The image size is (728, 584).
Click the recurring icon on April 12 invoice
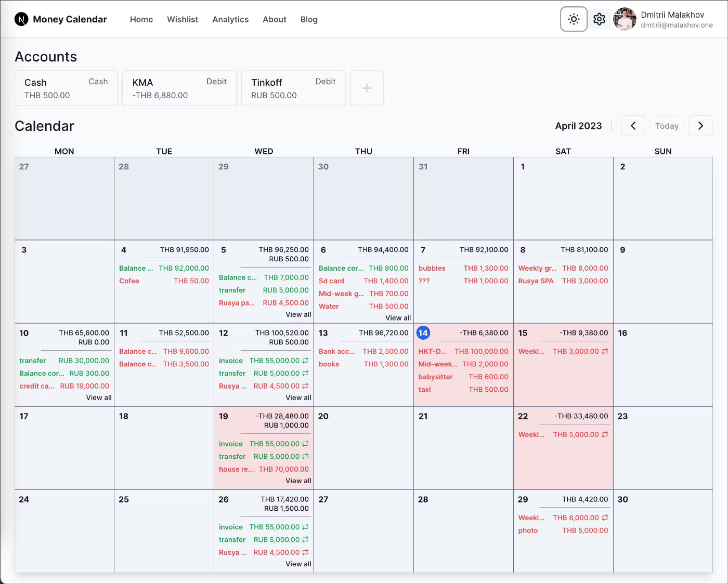point(306,361)
